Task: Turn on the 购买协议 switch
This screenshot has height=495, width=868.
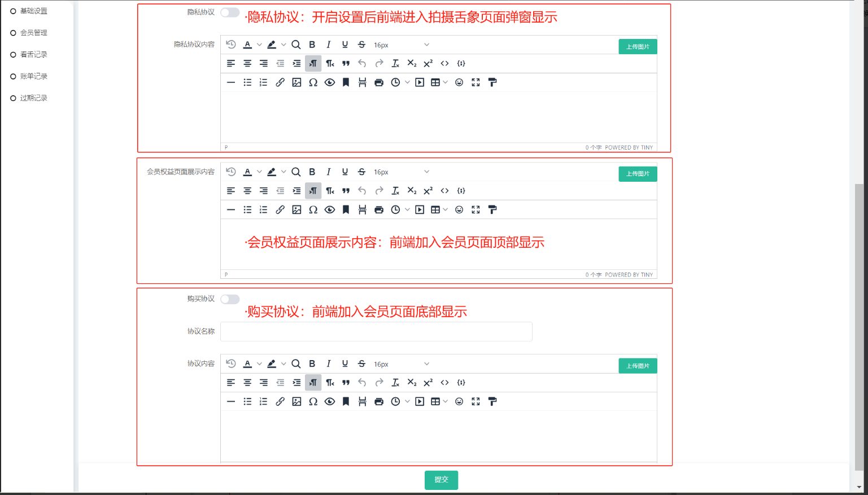Action: 230,299
